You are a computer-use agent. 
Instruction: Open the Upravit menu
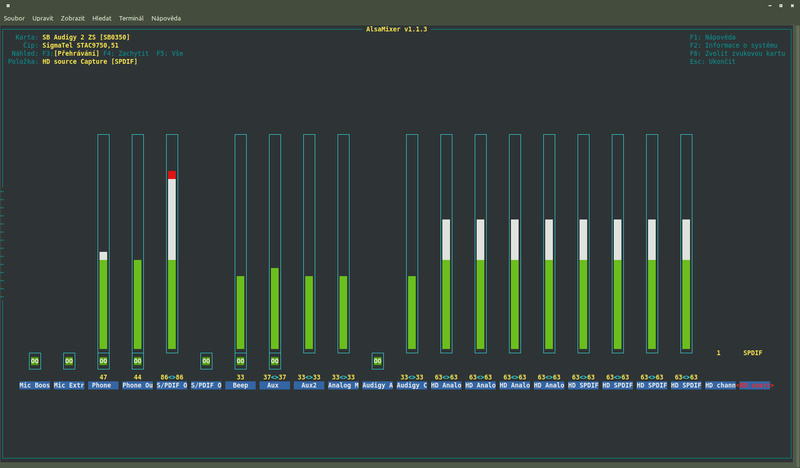43,18
